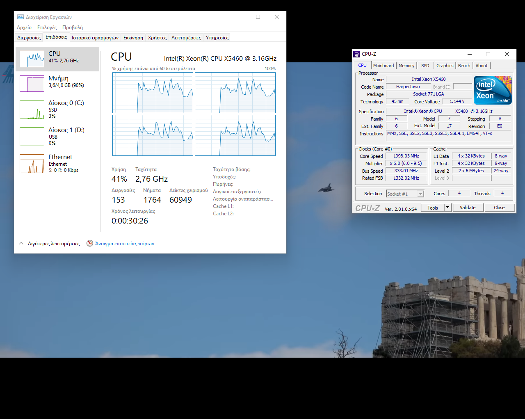
Task: Maximize the Task Manager window
Action: point(258,17)
